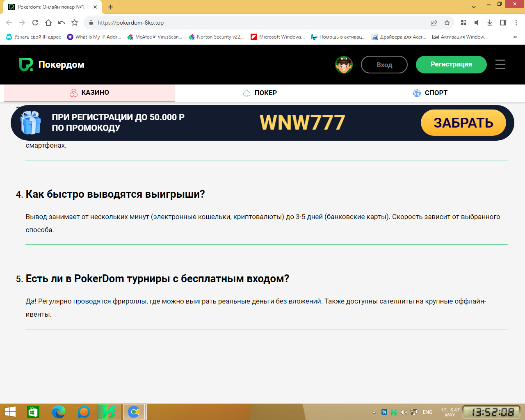
Task: Open the orange Firefox-like taskbar icon
Action: (84, 412)
